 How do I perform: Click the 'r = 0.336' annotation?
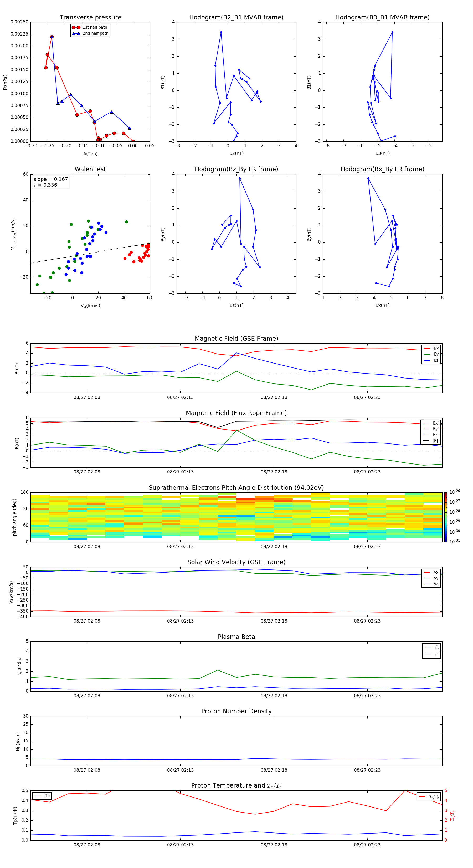(x=45, y=185)
